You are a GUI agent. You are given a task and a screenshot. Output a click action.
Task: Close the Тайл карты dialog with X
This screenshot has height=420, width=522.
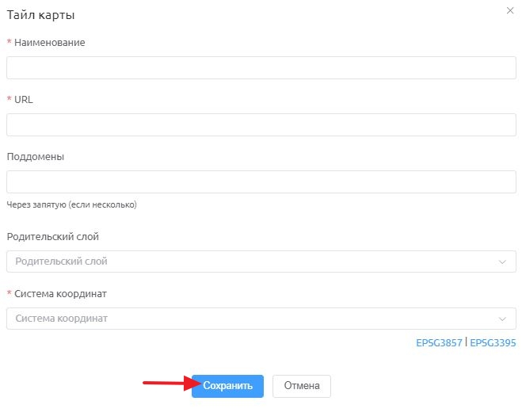coord(509,10)
